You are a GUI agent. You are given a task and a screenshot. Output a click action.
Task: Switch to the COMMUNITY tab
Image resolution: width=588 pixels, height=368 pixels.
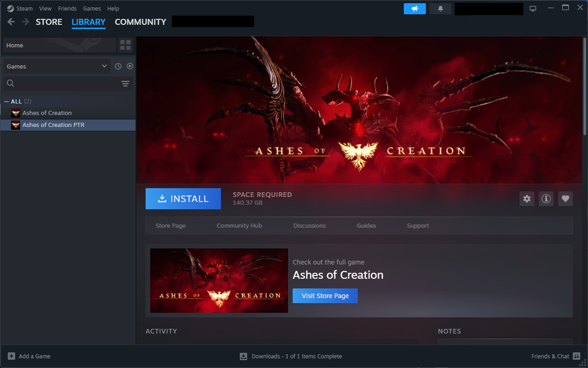pos(141,22)
